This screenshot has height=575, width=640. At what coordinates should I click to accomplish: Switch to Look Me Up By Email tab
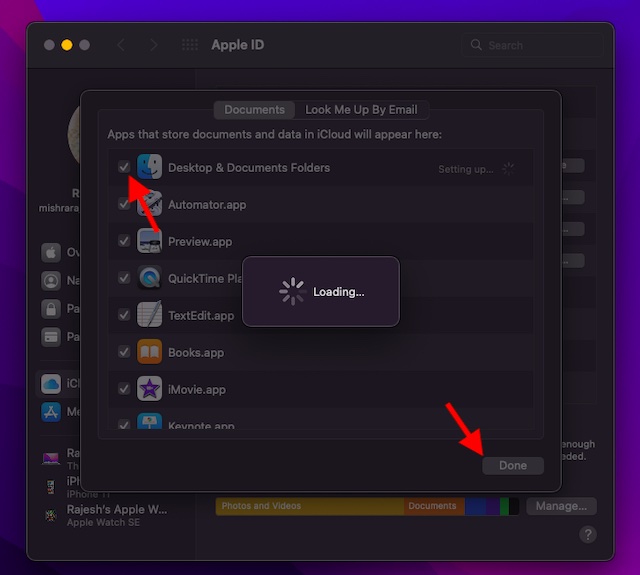point(361,110)
